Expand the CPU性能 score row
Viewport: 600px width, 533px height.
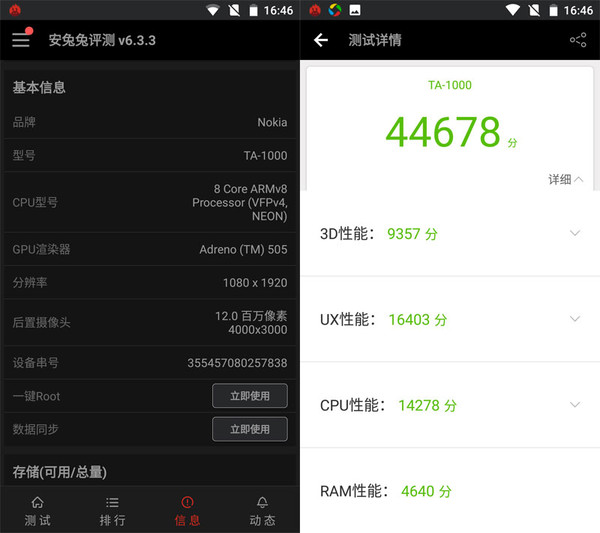(450, 405)
